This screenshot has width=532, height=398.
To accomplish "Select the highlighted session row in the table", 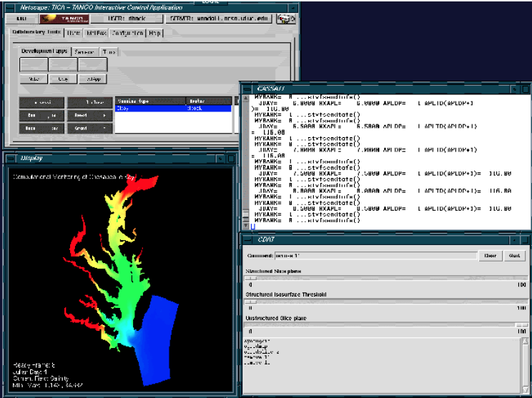I will pos(173,109).
